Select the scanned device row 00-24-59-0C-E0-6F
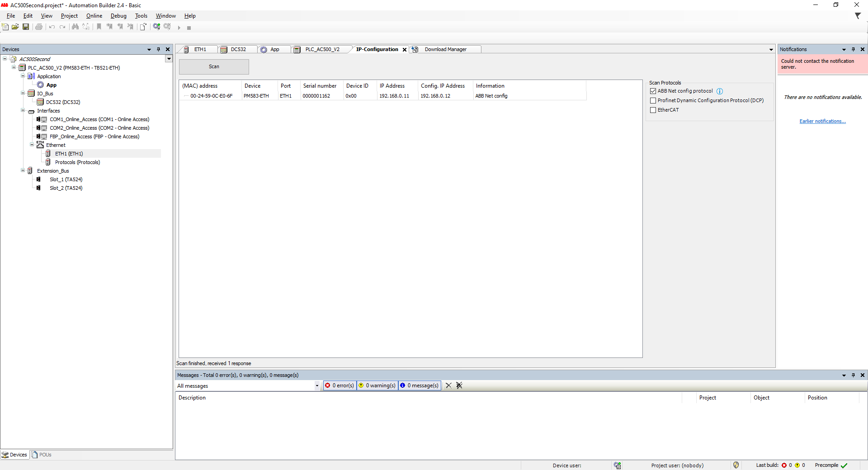The width and height of the screenshot is (868, 470). [383, 96]
